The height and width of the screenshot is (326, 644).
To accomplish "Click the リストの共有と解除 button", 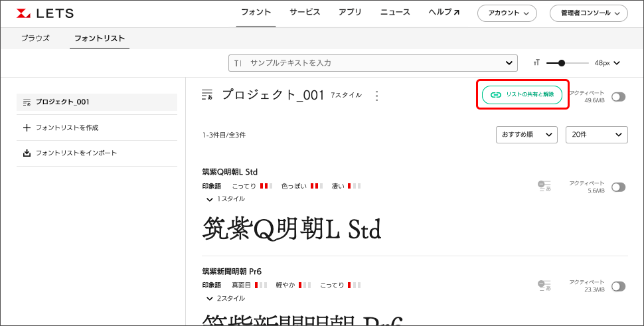I will [523, 95].
